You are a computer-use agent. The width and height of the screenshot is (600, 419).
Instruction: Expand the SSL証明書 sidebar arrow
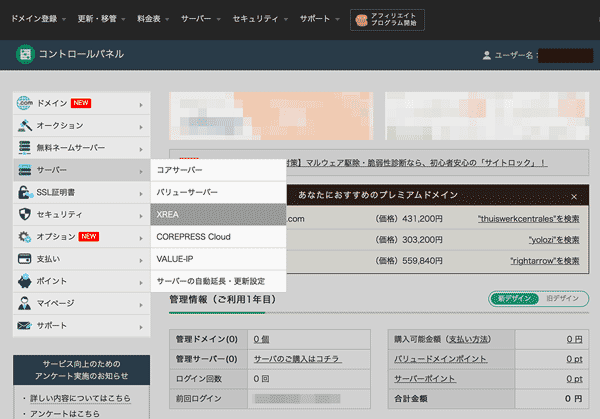(x=141, y=194)
